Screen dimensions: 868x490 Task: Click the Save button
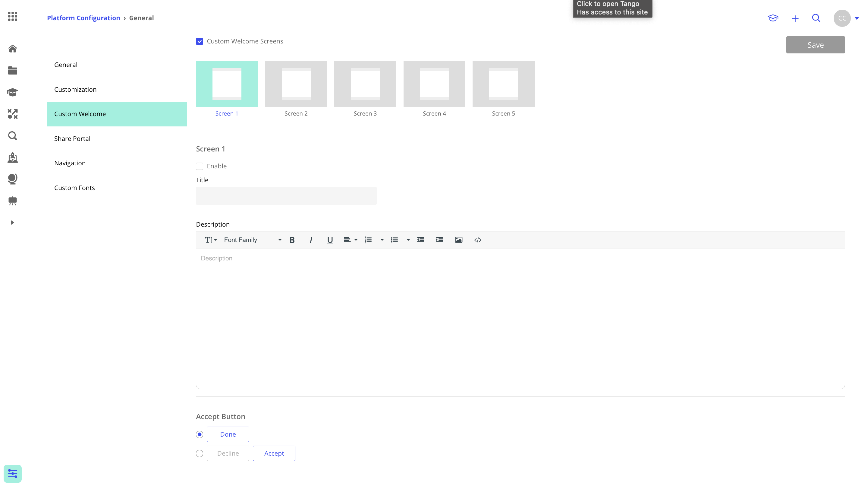815,45
